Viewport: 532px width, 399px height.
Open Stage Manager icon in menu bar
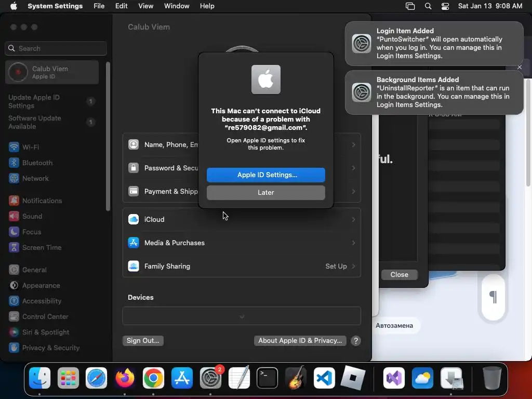410,6
